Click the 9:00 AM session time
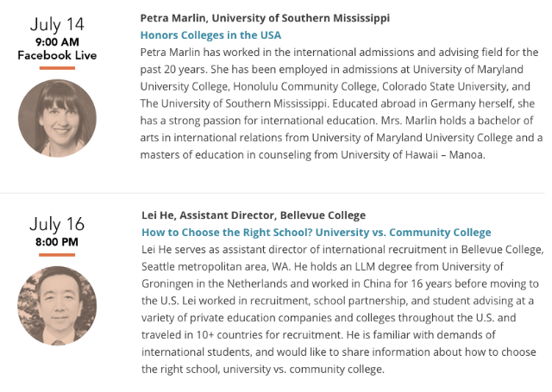This screenshot has width=552, height=392. pyautogui.click(x=57, y=42)
